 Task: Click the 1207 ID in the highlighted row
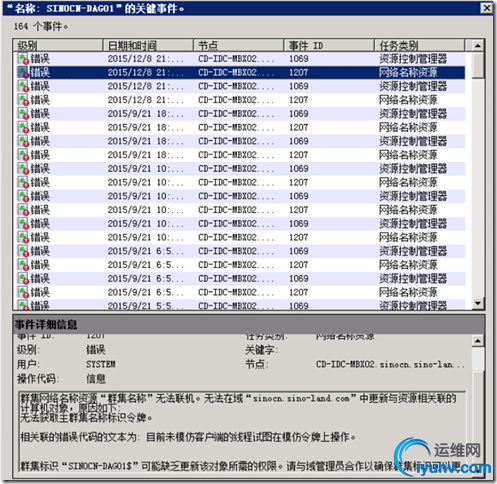tap(298, 73)
